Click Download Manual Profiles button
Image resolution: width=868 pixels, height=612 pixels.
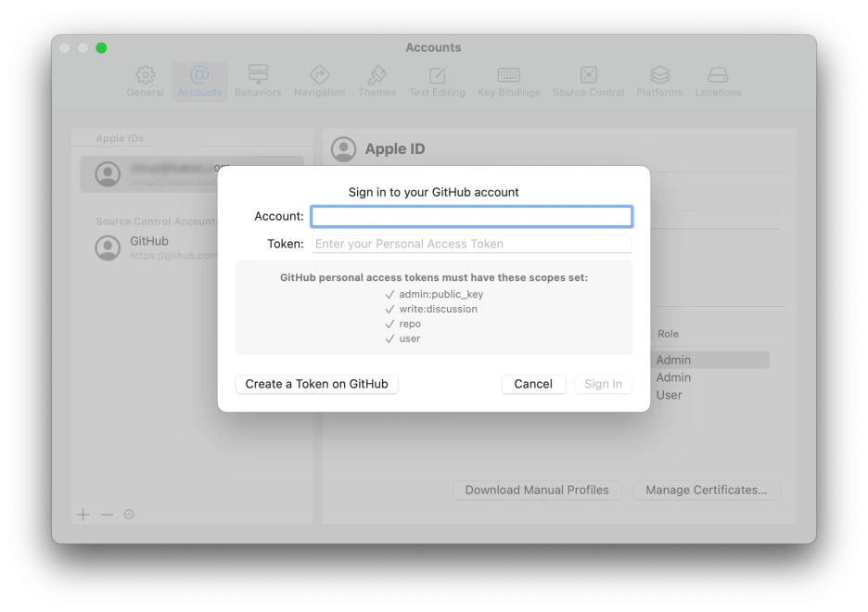pos(537,491)
